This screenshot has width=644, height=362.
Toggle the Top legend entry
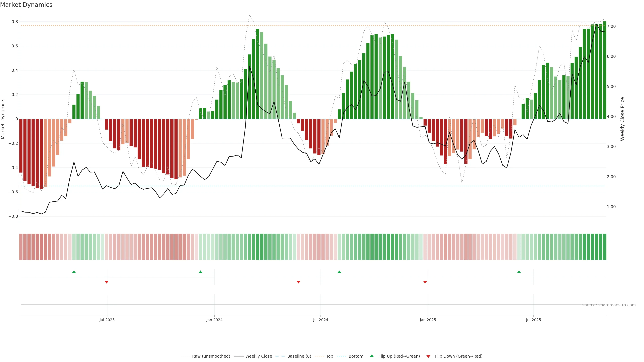point(330,356)
